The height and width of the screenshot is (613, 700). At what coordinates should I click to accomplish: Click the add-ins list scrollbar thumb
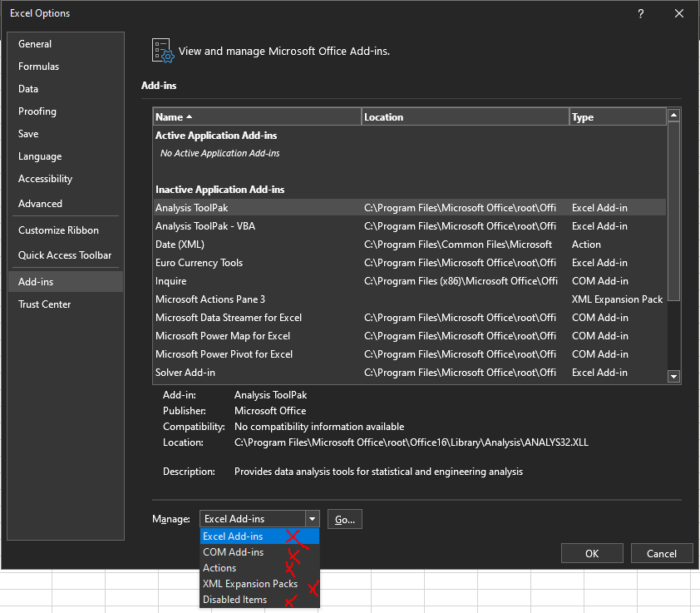tap(673, 211)
